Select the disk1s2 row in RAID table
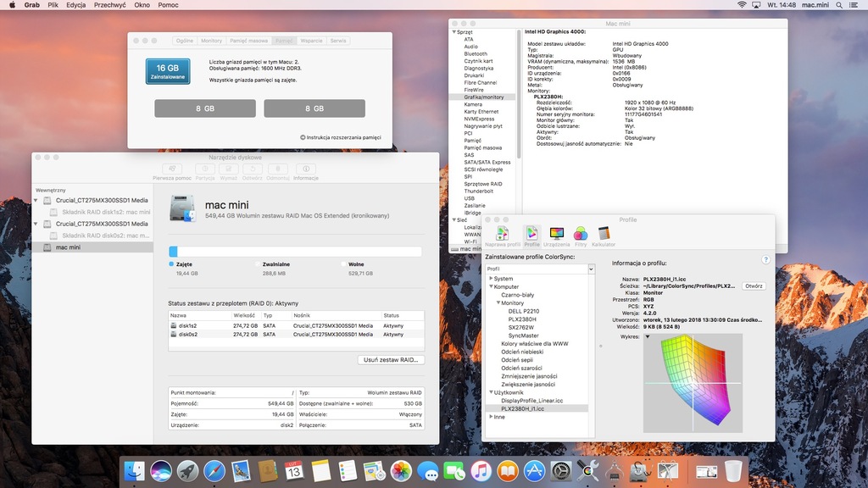The image size is (868, 488). point(296,326)
